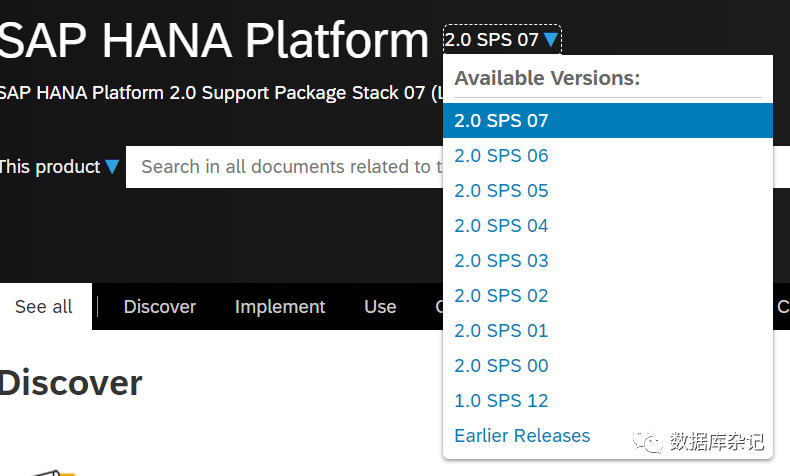Image resolution: width=790 pixels, height=476 pixels.
Task: Click the blue arrow beside version selector
Action: (551, 41)
